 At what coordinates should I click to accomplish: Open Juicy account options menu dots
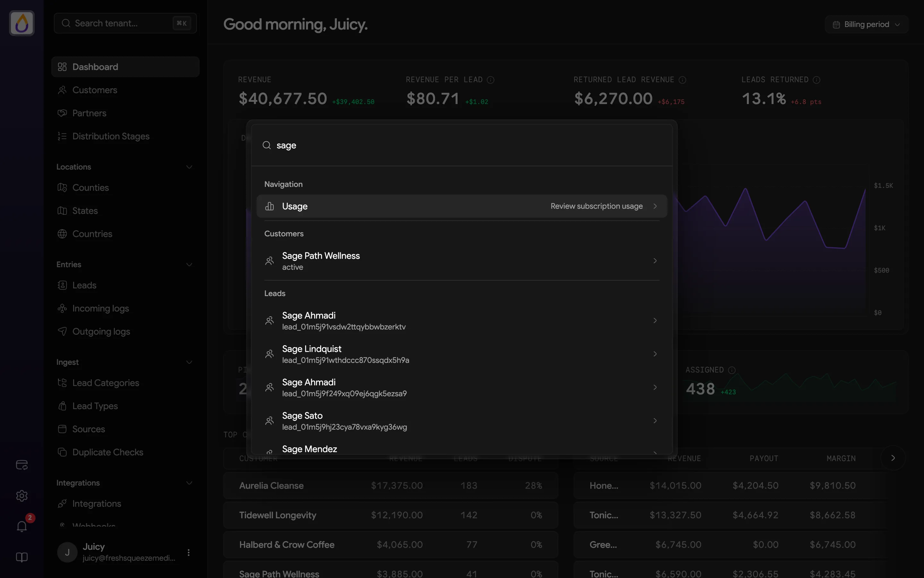188,552
